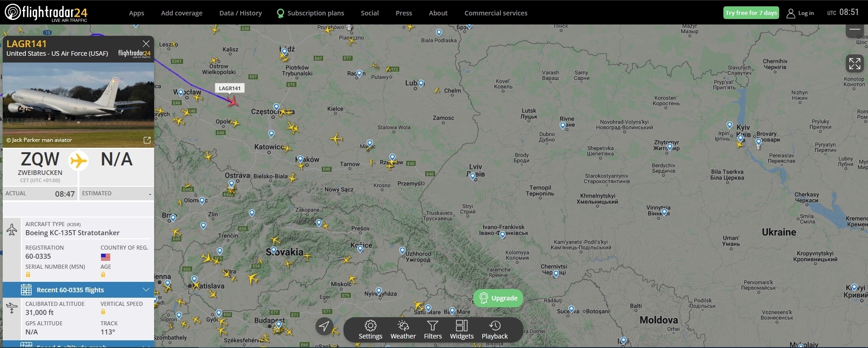
Task: Open the Data / History menu
Action: 241,13
